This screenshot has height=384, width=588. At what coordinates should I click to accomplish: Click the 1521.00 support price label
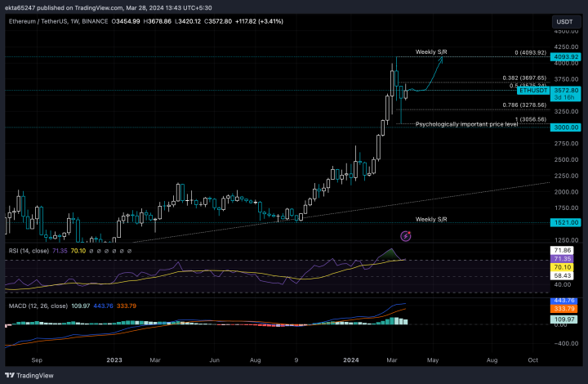click(566, 222)
